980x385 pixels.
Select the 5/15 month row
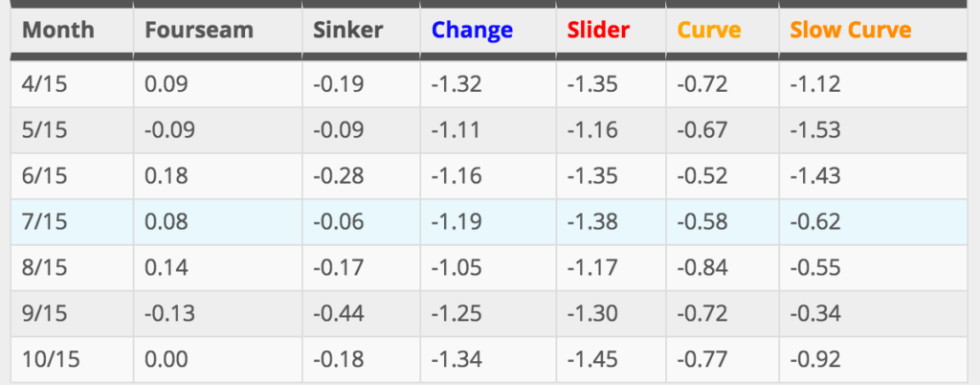tap(489, 130)
